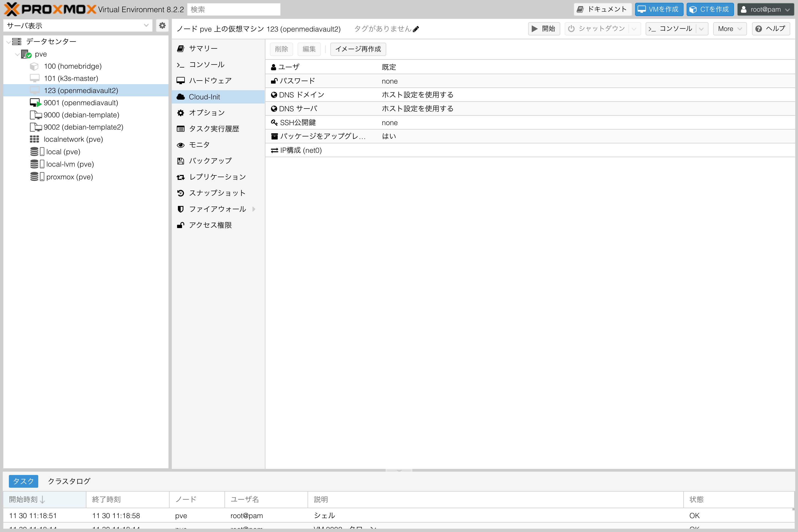The width and height of the screenshot is (798, 532).
Task: Collapse the pve node in the tree
Action: (17, 54)
